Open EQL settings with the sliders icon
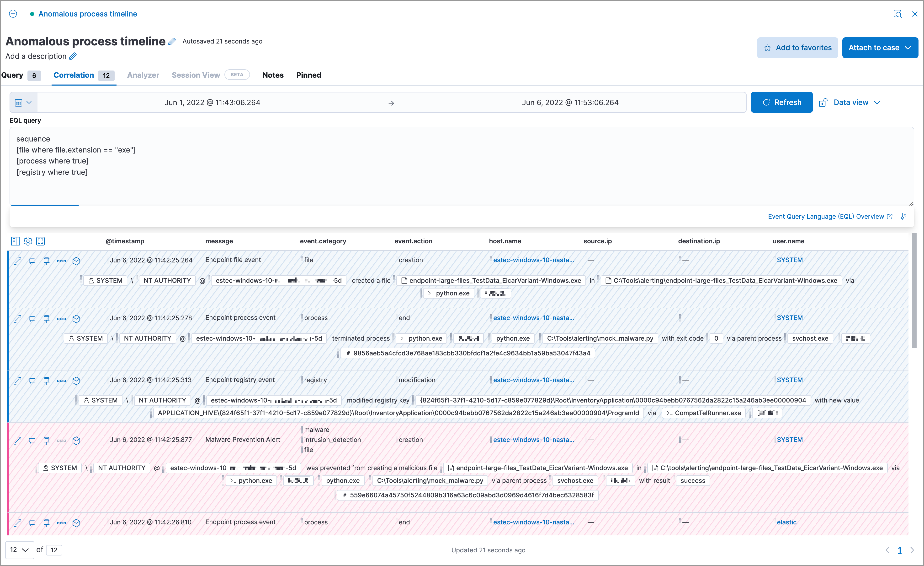The height and width of the screenshot is (566, 924). coord(904,216)
